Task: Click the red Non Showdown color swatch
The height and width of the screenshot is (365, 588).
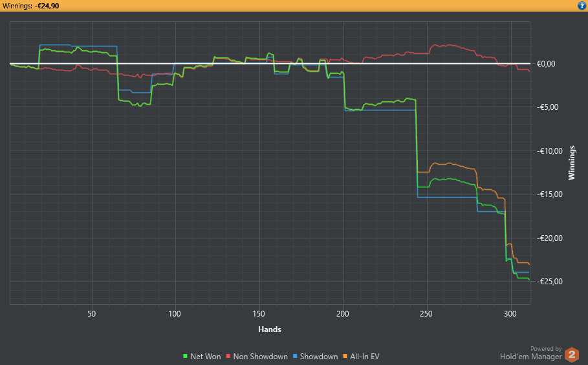Action: coord(228,357)
